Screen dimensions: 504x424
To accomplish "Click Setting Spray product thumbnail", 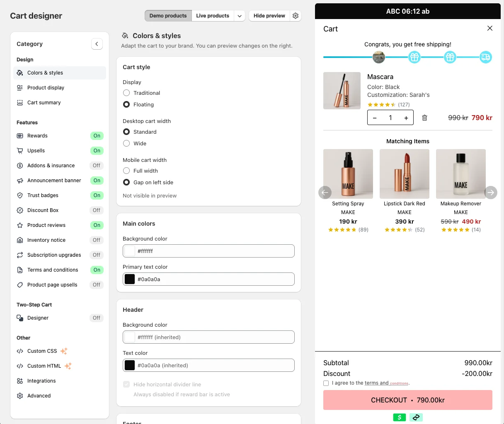I will [348, 174].
